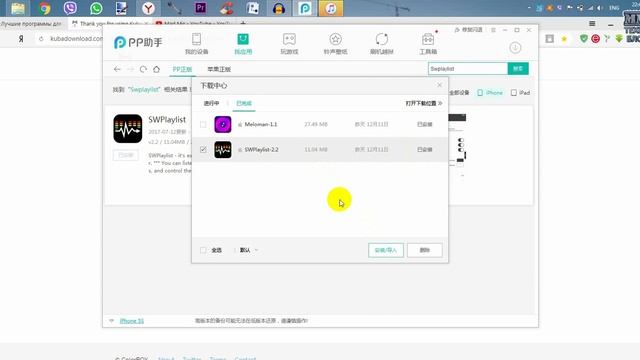640x360 pixels.
Task: Open Adobe Premiere Pro from the taskbar
Action: pos(200,8)
